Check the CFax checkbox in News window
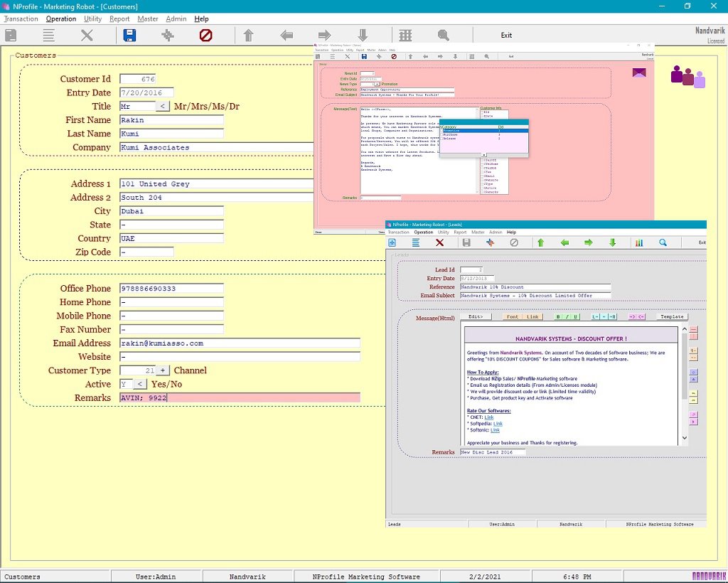 (482, 172)
